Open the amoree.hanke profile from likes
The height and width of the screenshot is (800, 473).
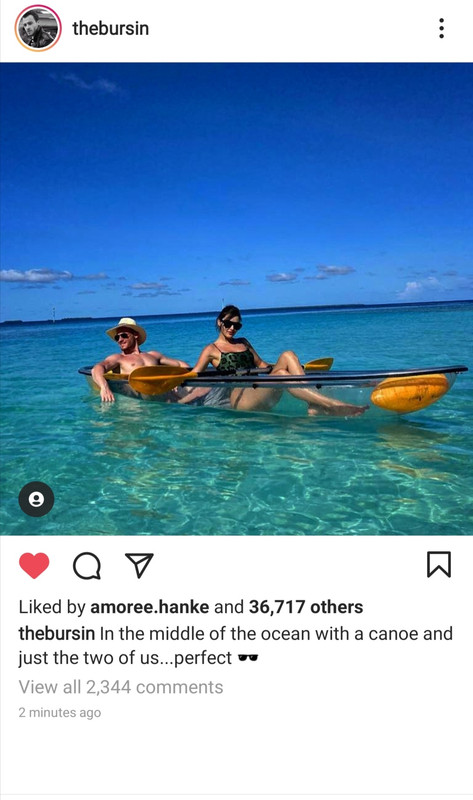(x=150, y=607)
